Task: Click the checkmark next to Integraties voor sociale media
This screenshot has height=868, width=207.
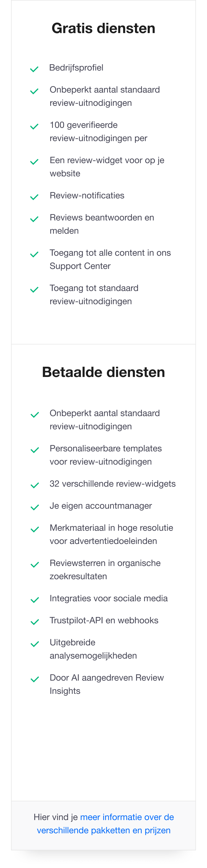Action: coord(34,599)
